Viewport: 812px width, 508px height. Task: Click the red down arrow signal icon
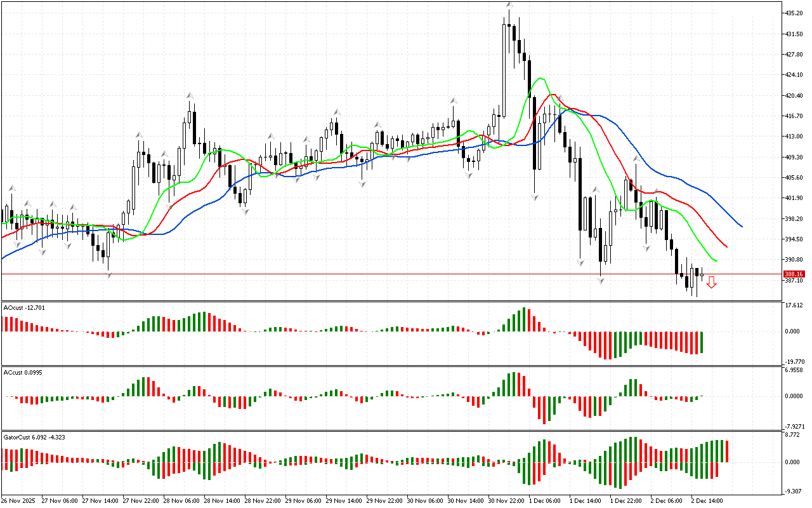[712, 283]
